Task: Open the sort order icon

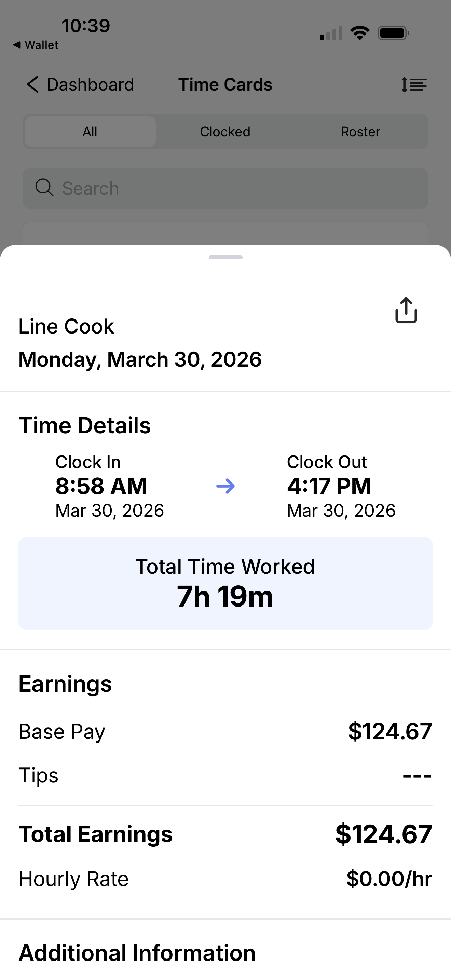Action: [x=414, y=84]
